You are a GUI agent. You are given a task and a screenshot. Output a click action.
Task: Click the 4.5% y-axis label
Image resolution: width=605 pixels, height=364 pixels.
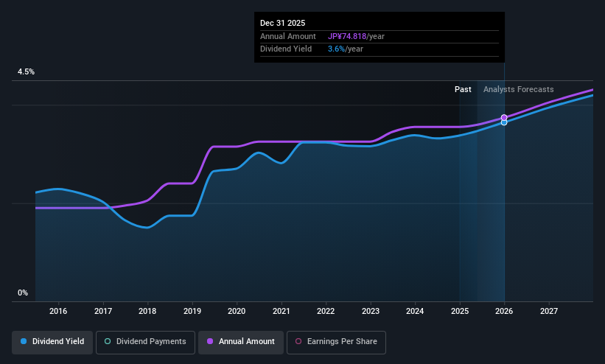click(x=26, y=71)
